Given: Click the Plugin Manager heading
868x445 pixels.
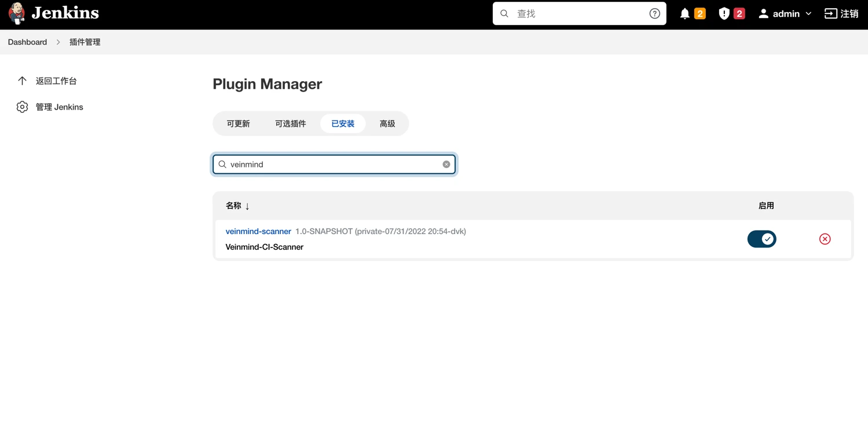Looking at the screenshot, I should [x=268, y=84].
